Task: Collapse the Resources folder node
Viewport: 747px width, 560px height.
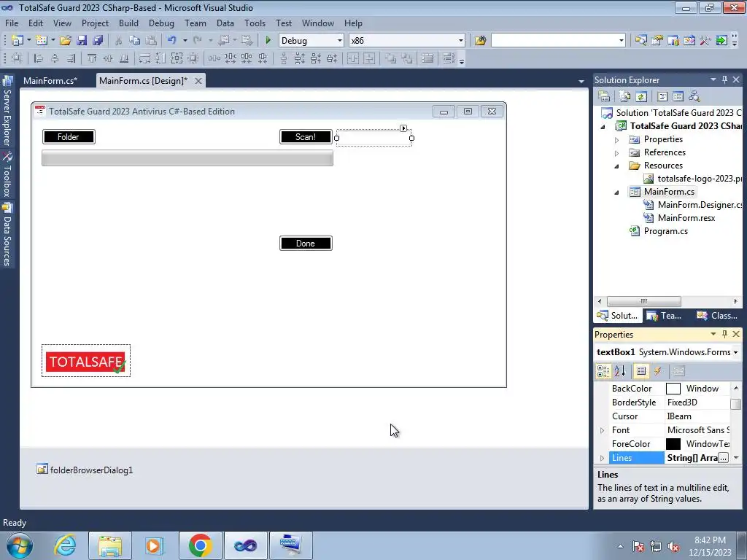Action: coord(616,166)
